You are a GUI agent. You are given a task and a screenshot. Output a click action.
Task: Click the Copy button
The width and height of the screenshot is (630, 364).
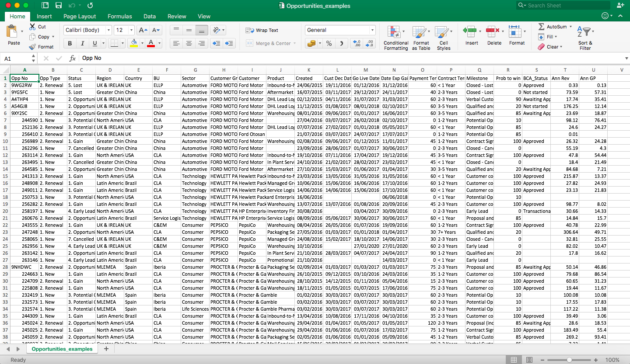point(40,37)
